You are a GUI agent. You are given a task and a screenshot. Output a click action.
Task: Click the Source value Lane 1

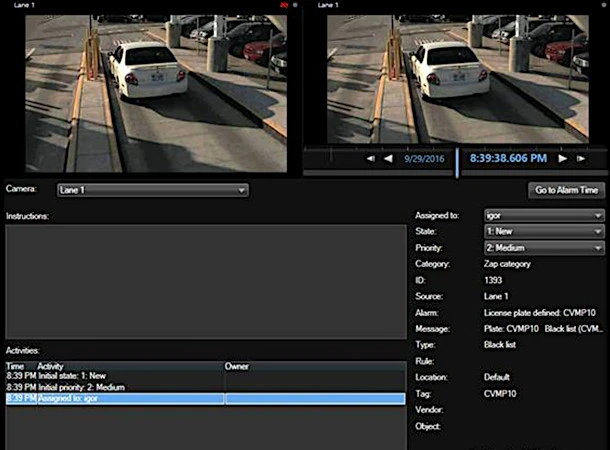(496, 296)
